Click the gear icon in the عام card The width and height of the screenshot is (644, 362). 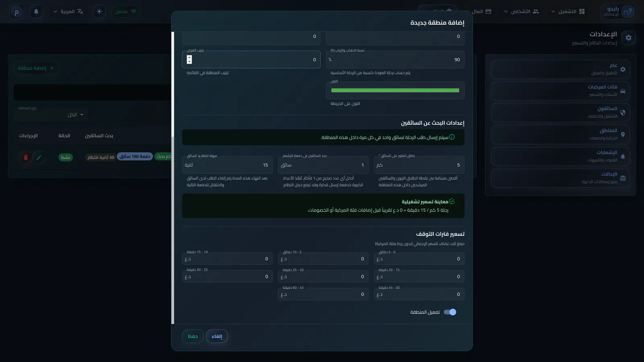623,69
